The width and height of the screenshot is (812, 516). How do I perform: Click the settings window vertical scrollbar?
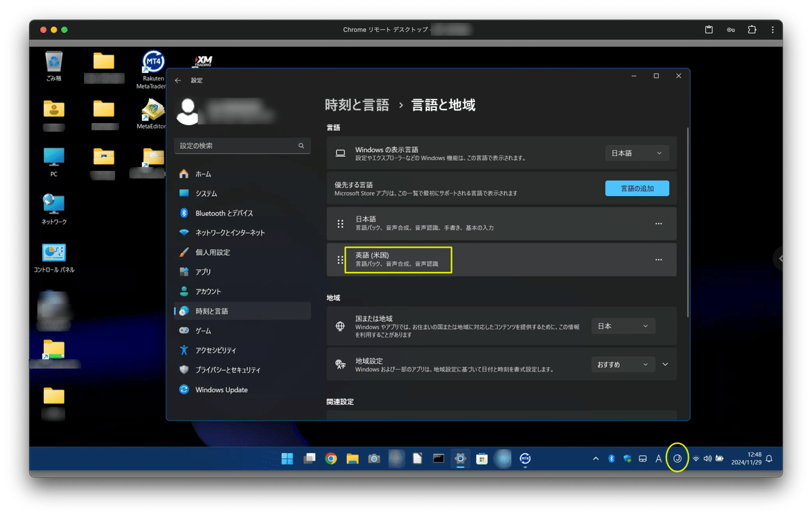click(687, 222)
